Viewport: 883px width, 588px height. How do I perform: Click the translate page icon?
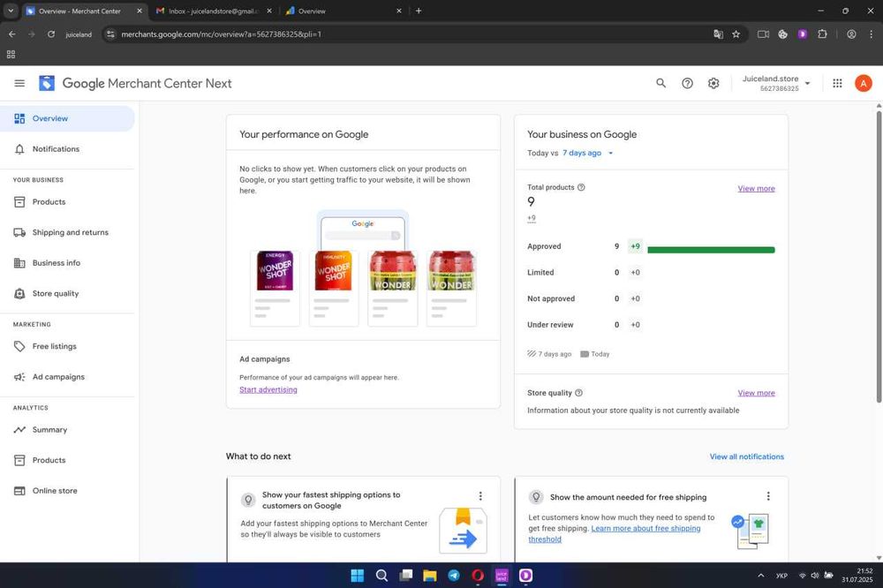click(718, 34)
